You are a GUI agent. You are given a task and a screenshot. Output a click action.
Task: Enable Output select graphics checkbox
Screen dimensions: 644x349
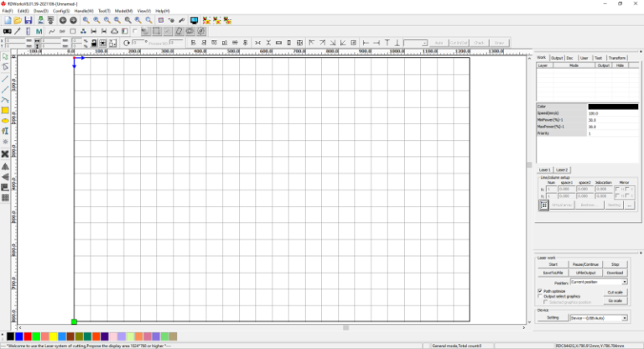tap(539, 297)
